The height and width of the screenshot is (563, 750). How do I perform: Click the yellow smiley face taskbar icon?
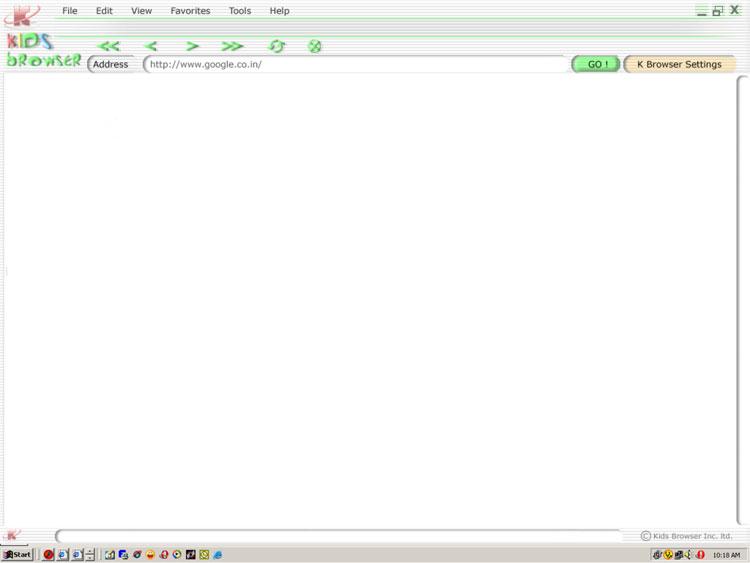(150, 555)
